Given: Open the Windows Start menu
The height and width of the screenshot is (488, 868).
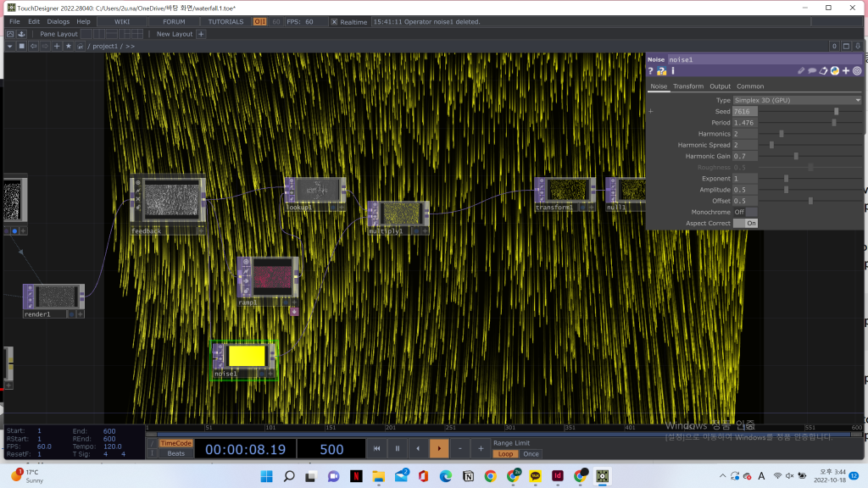Looking at the screenshot, I should 267,476.
